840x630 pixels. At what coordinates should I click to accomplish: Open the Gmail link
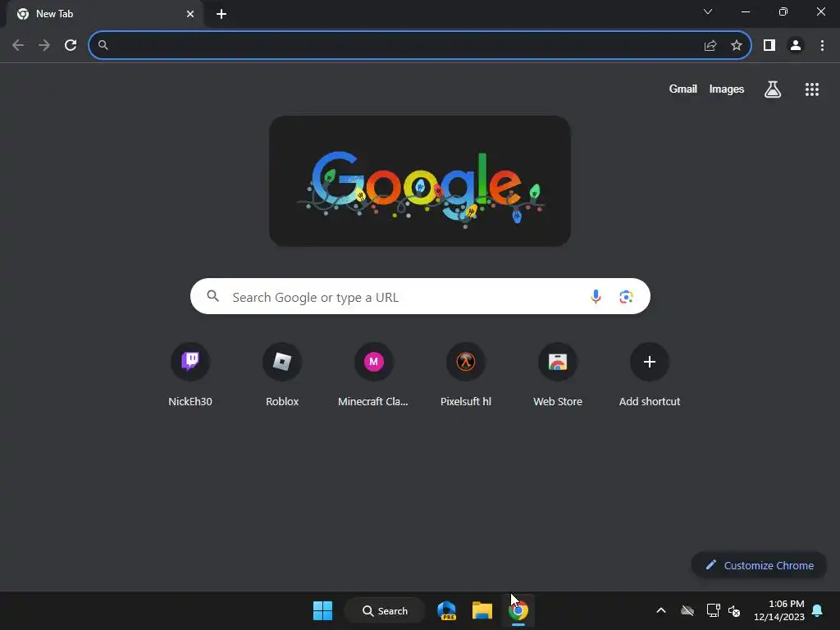click(683, 89)
